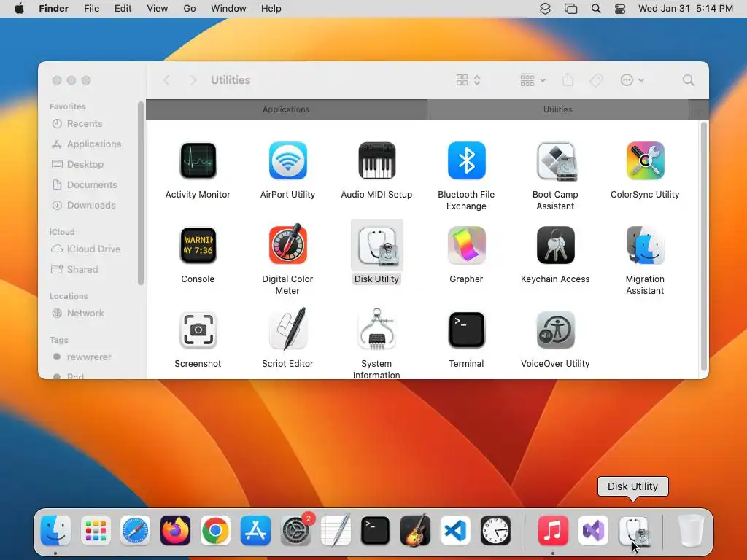The height and width of the screenshot is (560, 747).
Task: Switch to the Utilities tab
Action: [558, 109]
